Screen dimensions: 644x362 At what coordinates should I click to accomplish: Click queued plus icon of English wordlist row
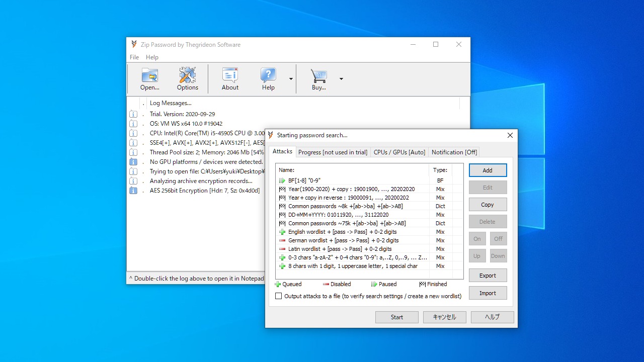click(282, 232)
